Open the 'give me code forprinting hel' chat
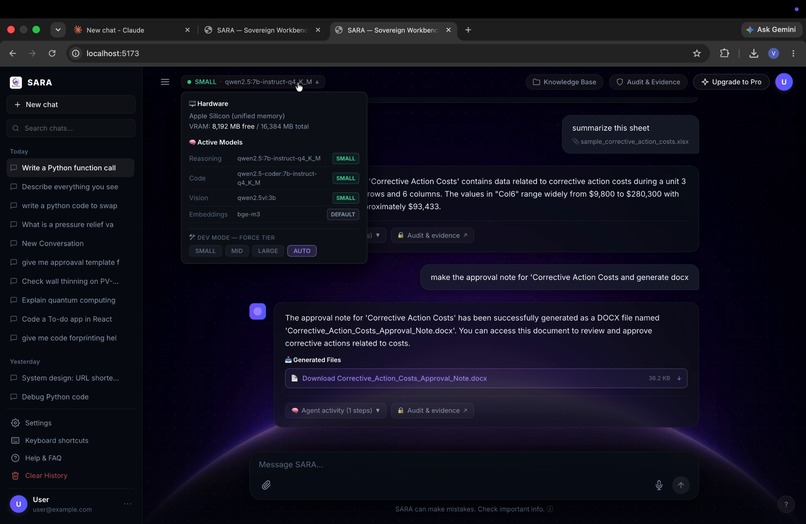 (x=70, y=338)
